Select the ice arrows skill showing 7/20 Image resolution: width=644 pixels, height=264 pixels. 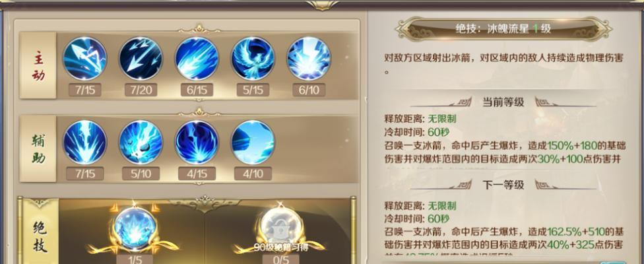pos(141,58)
